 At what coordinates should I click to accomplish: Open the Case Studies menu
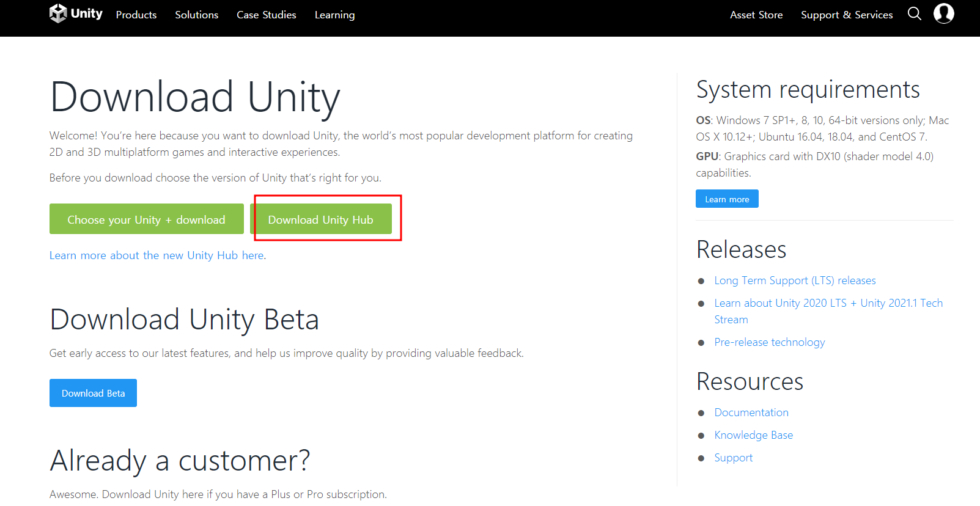coord(267,15)
